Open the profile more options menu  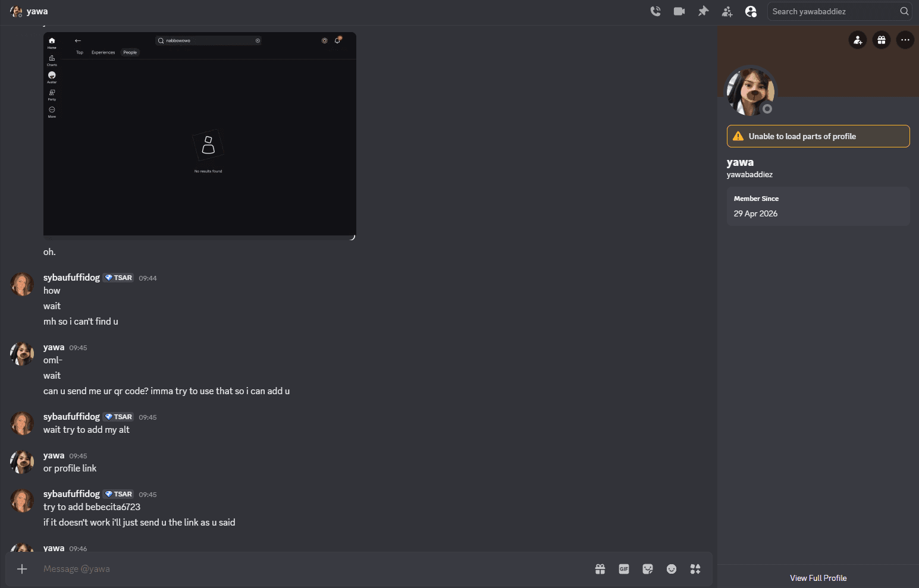[905, 40]
